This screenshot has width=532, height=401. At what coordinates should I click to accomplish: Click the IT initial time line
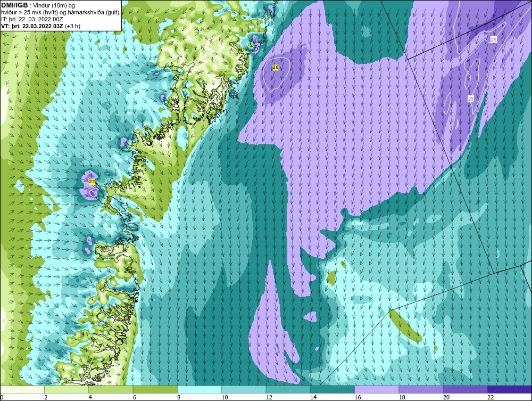click(x=32, y=19)
